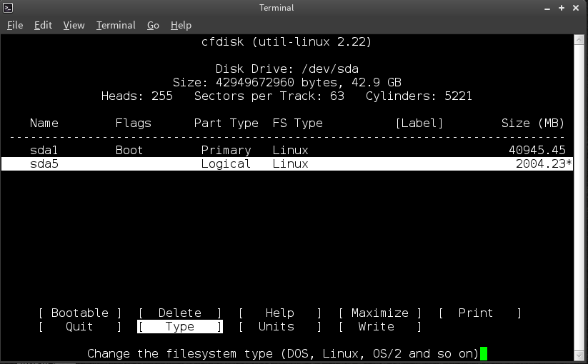
Task: Select the Print option in cfdisk
Action: coord(480,313)
